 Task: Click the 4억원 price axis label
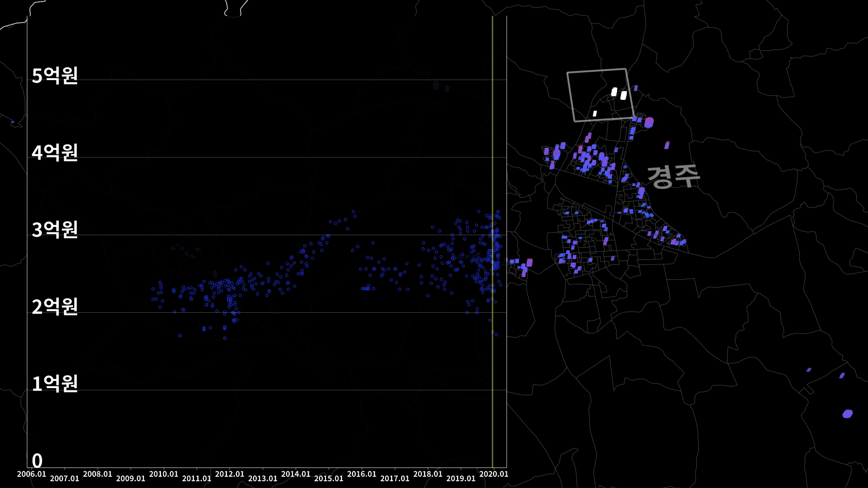[55, 153]
